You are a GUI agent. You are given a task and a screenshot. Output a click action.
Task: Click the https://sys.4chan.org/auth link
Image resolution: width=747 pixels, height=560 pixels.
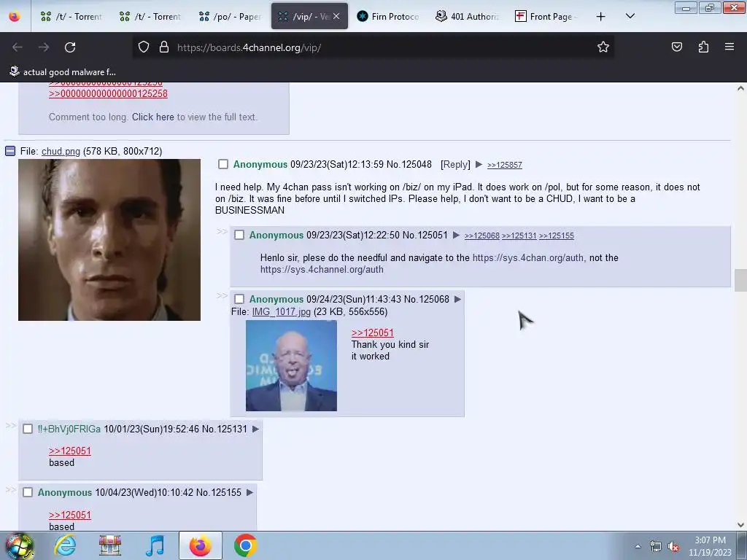(528, 257)
